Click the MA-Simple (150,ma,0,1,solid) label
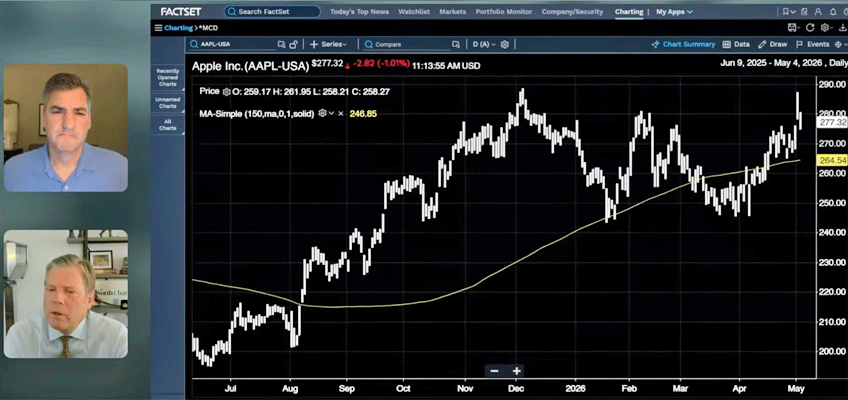Image resolution: width=848 pixels, height=400 pixels. tap(257, 114)
